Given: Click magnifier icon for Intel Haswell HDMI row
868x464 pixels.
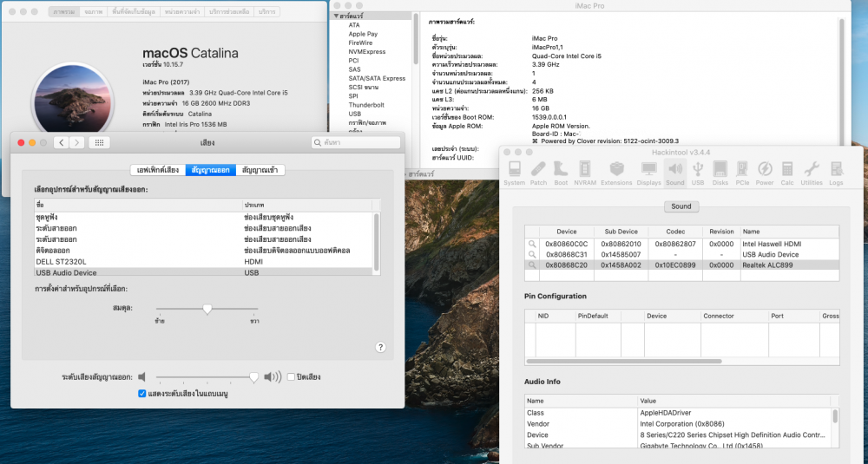Looking at the screenshot, I should (532, 244).
